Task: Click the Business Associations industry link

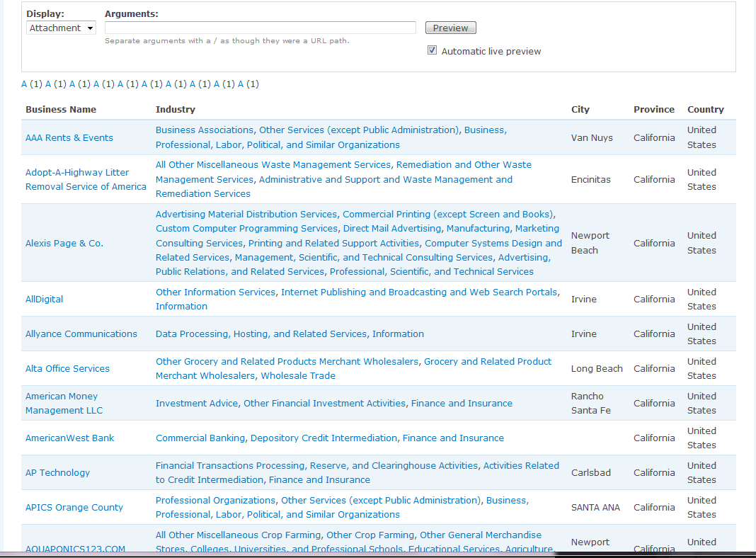Action: tap(204, 130)
